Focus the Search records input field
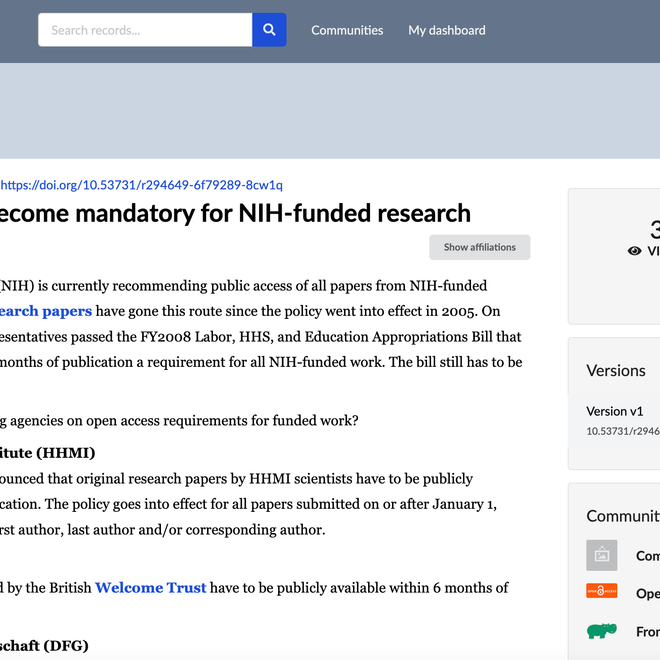This screenshot has height=660, width=660. [145, 30]
